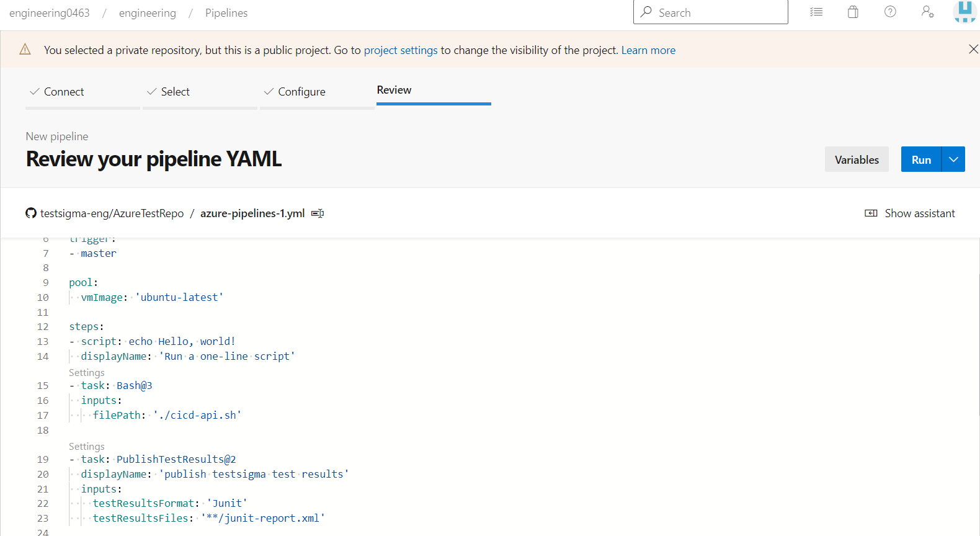Screen dimensions: 980x536
Task: Click the testsigma-eng/AzureTestRepo repository name
Action: tap(112, 213)
